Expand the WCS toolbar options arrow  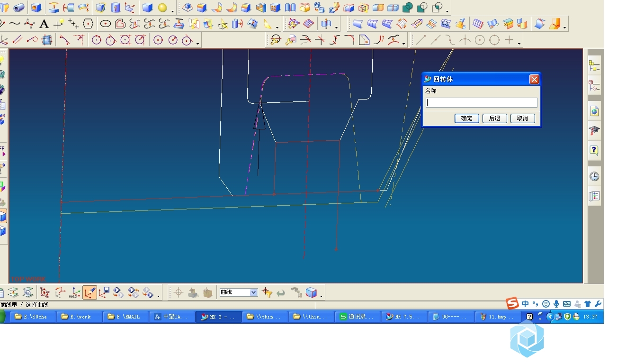pyautogui.click(x=158, y=296)
